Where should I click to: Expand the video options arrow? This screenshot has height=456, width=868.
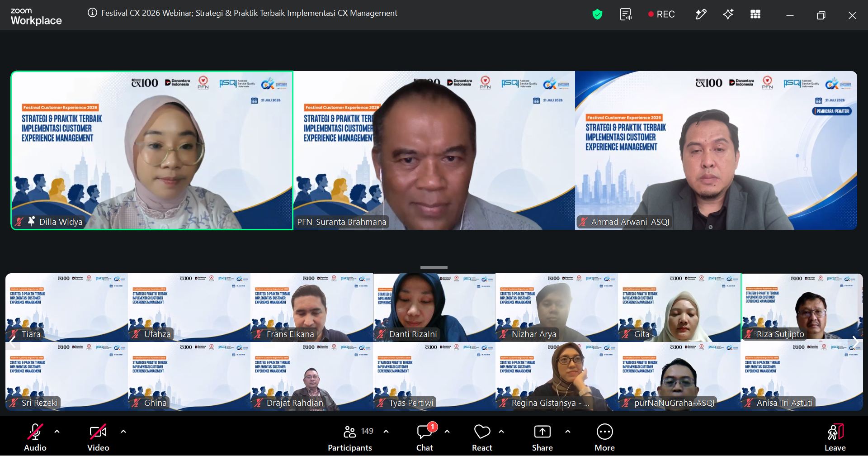tap(123, 432)
